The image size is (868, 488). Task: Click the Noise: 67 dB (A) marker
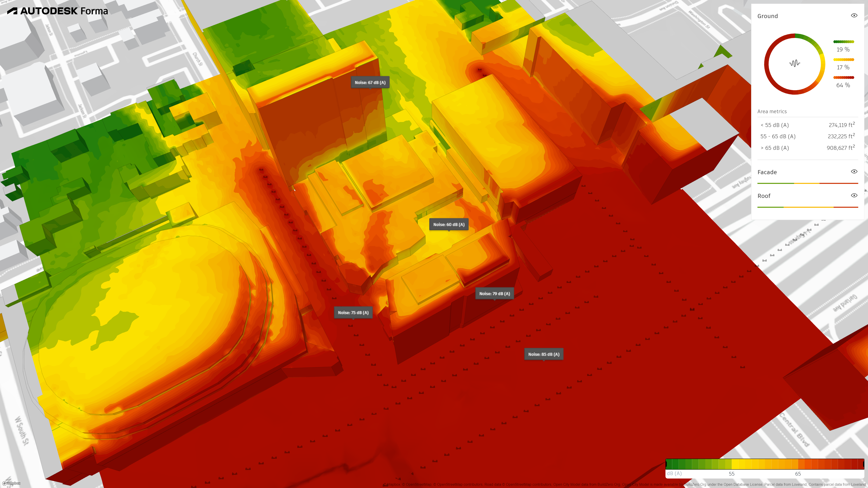pos(370,82)
